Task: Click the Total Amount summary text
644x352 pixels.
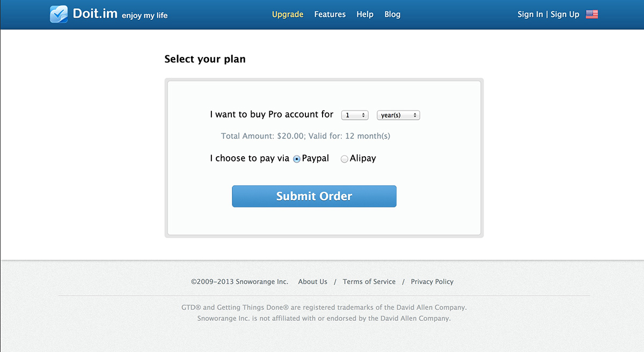Action: tap(305, 136)
